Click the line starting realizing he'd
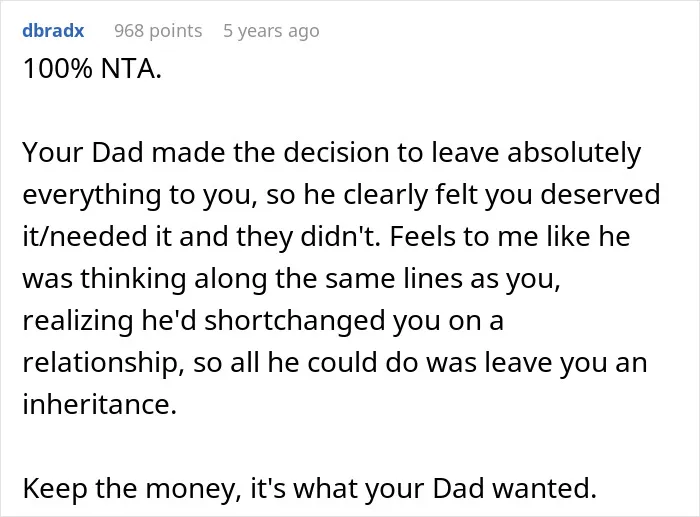 tap(263, 321)
